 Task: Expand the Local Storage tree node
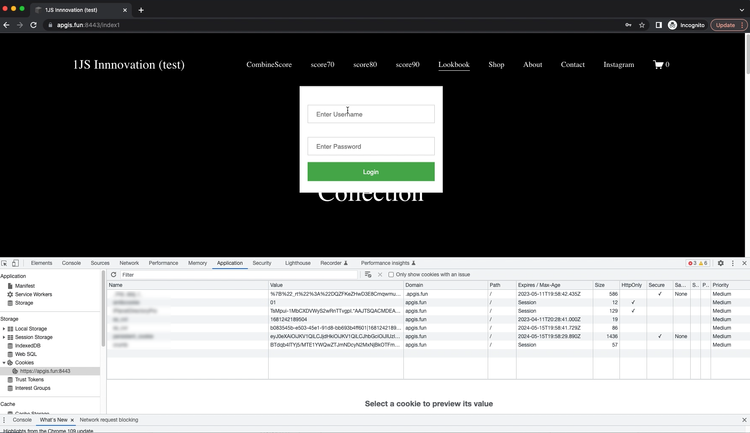click(x=4, y=329)
